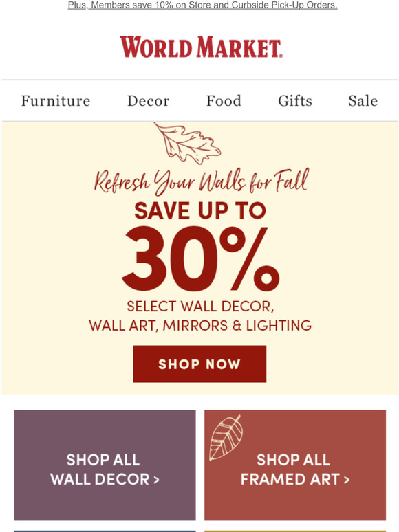Click the arrow after Wall Decor
The image size is (399, 532).
pyautogui.click(x=156, y=480)
